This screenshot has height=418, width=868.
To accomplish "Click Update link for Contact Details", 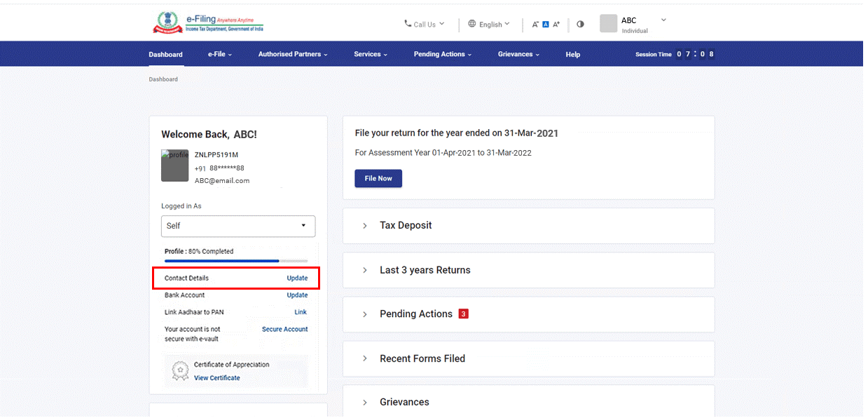I will (x=297, y=278).
